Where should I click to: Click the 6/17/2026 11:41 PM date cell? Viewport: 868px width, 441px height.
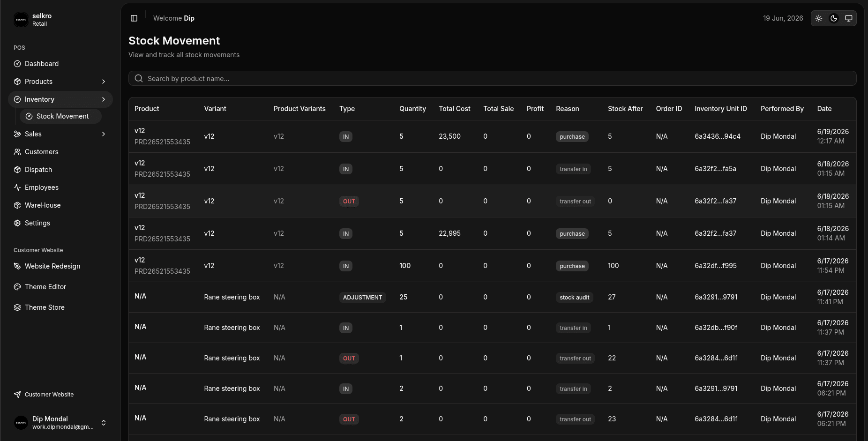pos(833,297)
